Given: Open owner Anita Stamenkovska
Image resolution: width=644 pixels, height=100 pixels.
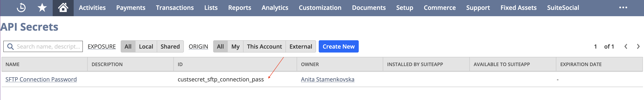Looking at the screenshot, I should [x=327, y=79].
